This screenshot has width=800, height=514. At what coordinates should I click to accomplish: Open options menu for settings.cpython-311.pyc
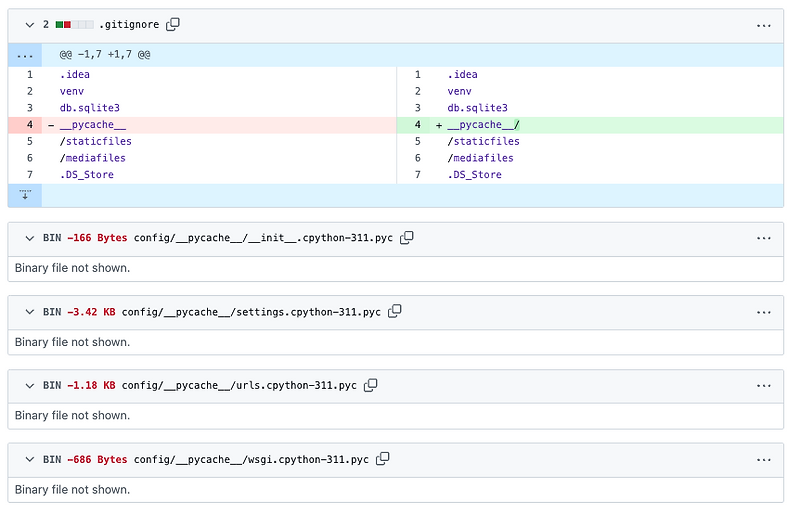[764, 312]
